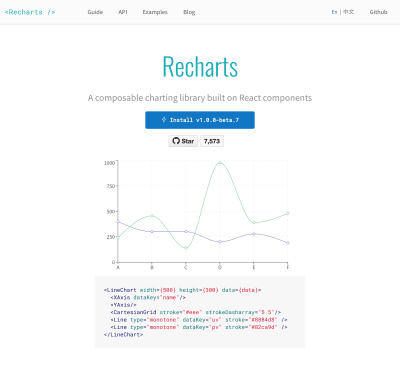Viewport: 400px width, 370px height.
Task: Click the LineChart code snippet block
Action: [200, 312]
